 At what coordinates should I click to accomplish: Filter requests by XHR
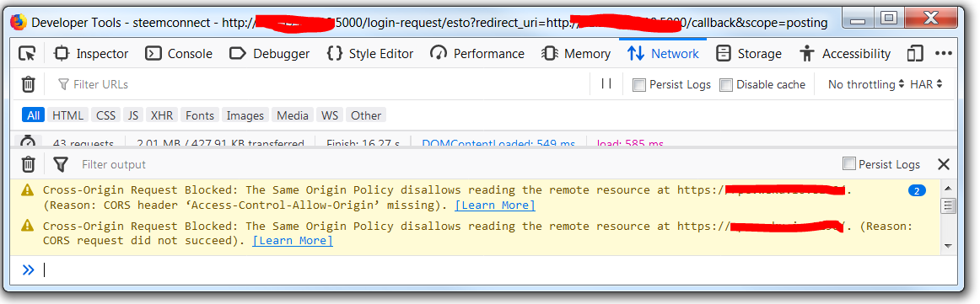pyautogui.click(x=163, y=115)
